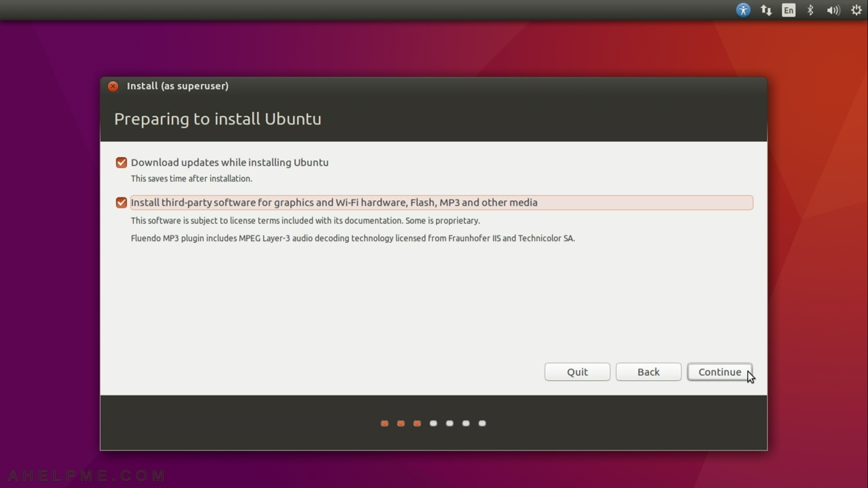Viewport: 868px width, 488px height.
Task: Open the network connections indicator
Action: (x=766, y=10)
